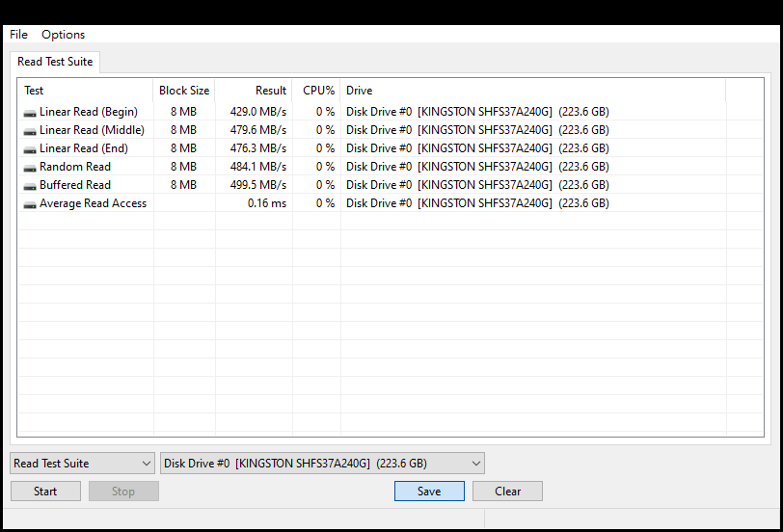Open the File menu

[18, 35]
